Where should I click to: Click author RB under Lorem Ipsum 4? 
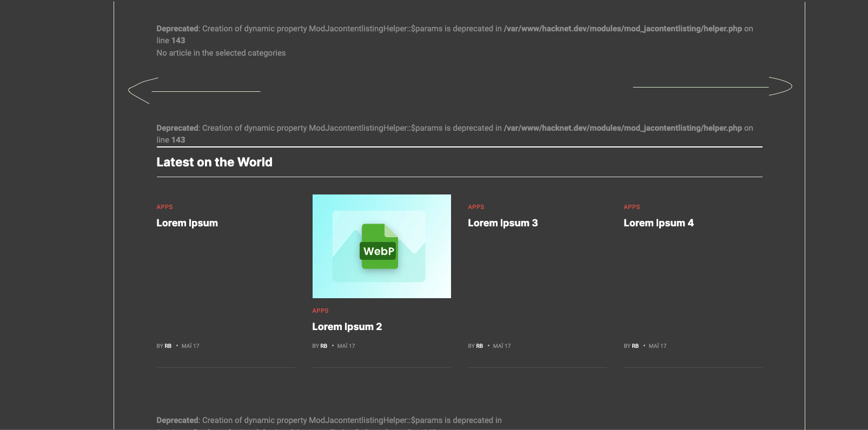click(635, 346)
